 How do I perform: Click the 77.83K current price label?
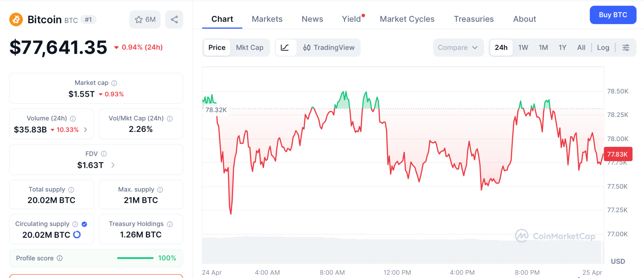click(x=618, y=154)
